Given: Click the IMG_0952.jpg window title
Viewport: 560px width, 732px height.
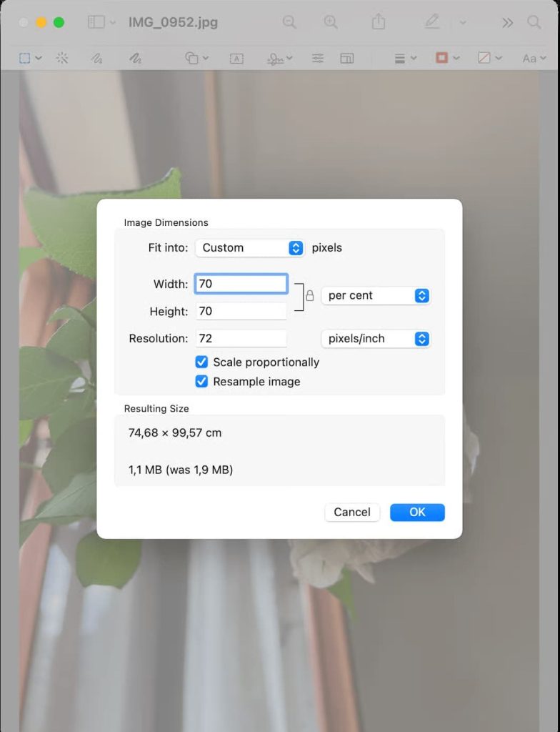Looking at the screenshot, I should [x=173, y=22].
